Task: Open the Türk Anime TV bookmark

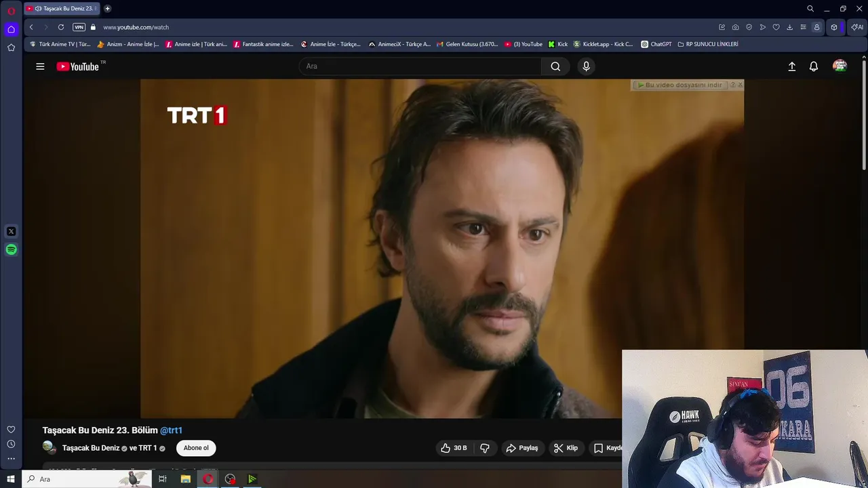Action: pyautogui.click(x=60, y=44)
